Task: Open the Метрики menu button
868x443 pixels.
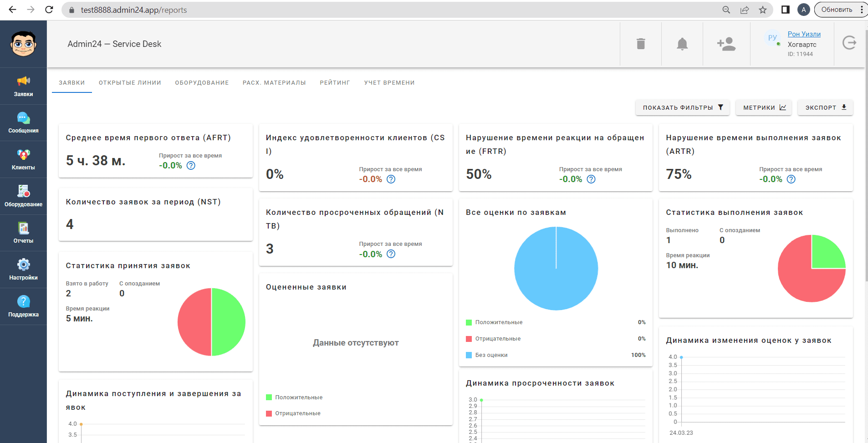Action: tap(764, 108)
